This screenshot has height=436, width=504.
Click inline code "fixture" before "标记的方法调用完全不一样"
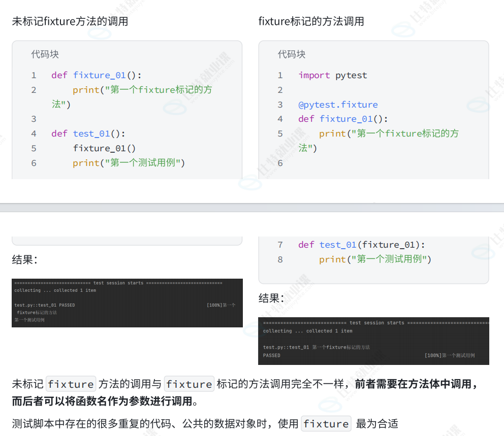(189, 384)
